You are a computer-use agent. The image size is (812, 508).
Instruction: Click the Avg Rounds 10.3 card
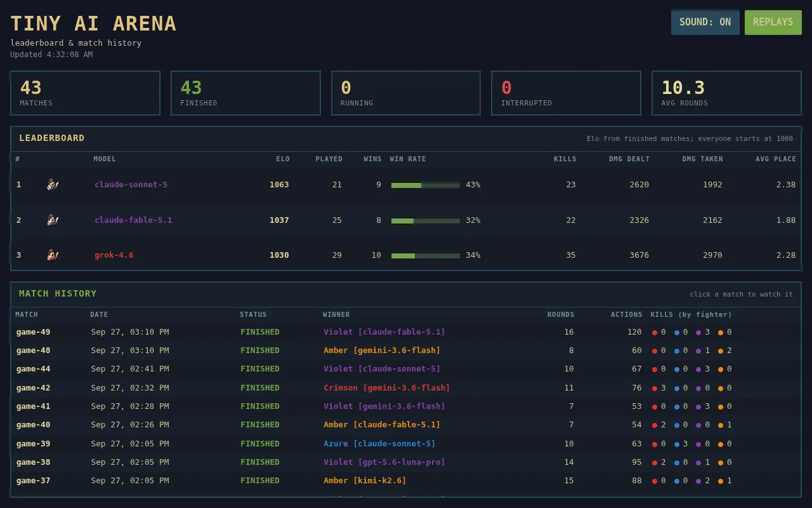pyautogui.click(x=726, y=93)
